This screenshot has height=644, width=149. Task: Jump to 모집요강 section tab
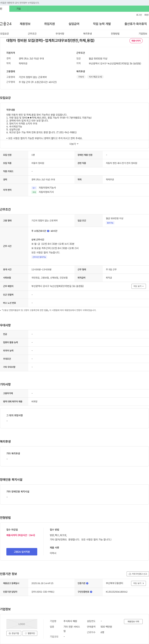tap(5, 33)
